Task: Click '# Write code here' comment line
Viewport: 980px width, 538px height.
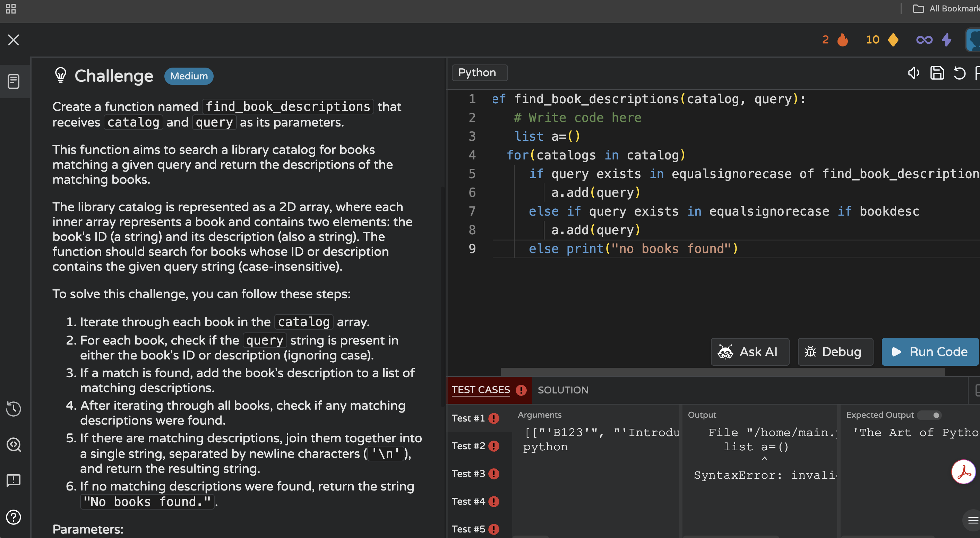Action: click(577, 118)
